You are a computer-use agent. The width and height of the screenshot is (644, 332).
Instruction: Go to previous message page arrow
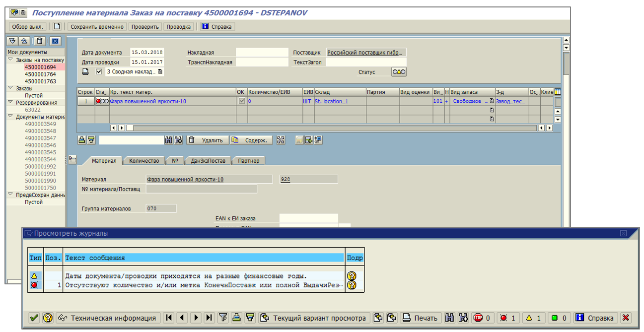click(x=182, y=318)
